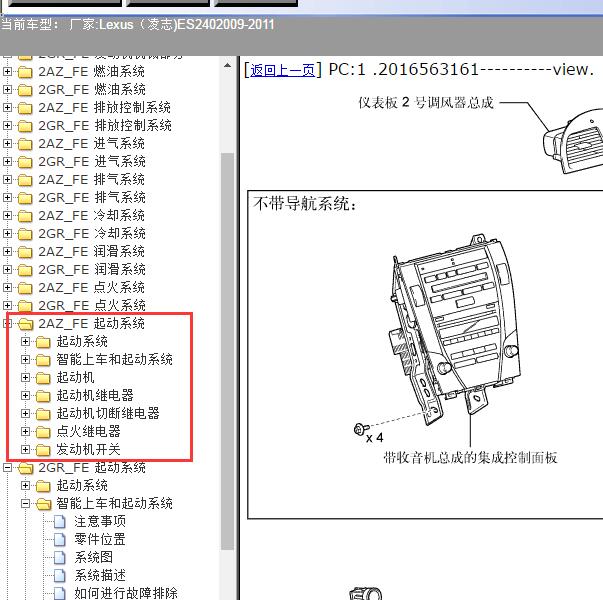Expand the 2GR_FE 燃油系统 node
Viewport: 603px width, 600px height.
(x=7, y=90)
